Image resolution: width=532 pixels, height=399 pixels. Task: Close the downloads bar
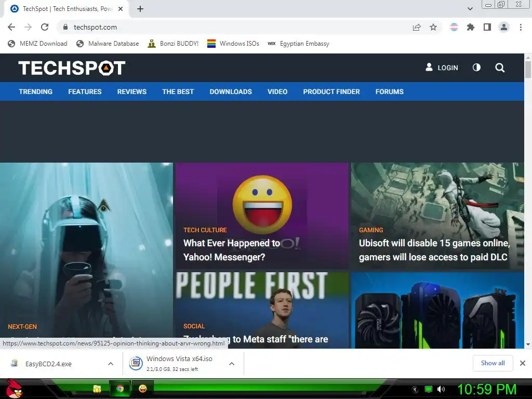pyautogui.click(x=523, y=363)
